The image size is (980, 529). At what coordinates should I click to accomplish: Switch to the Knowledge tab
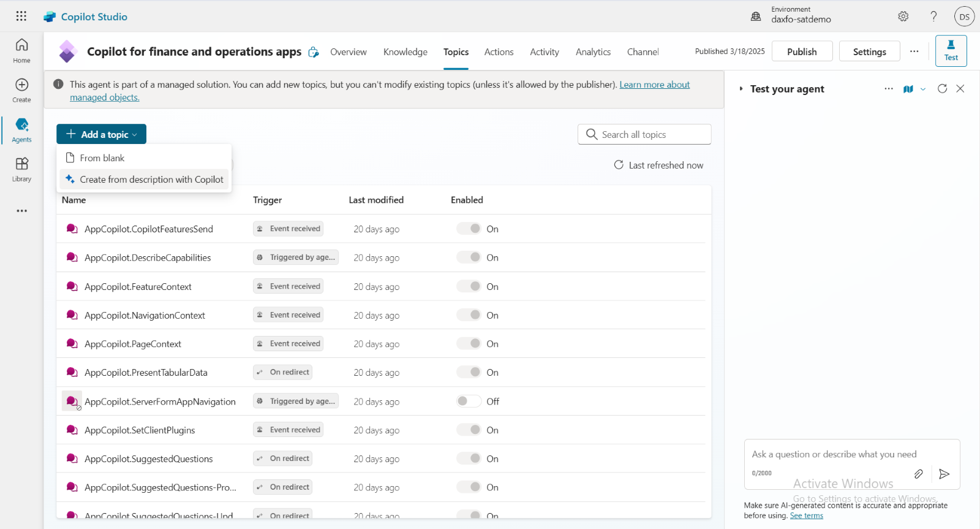(x=405, y=52)
